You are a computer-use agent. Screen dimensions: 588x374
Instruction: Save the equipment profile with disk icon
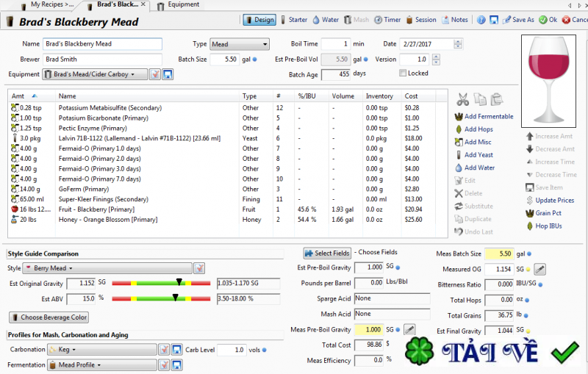point(168,74)
